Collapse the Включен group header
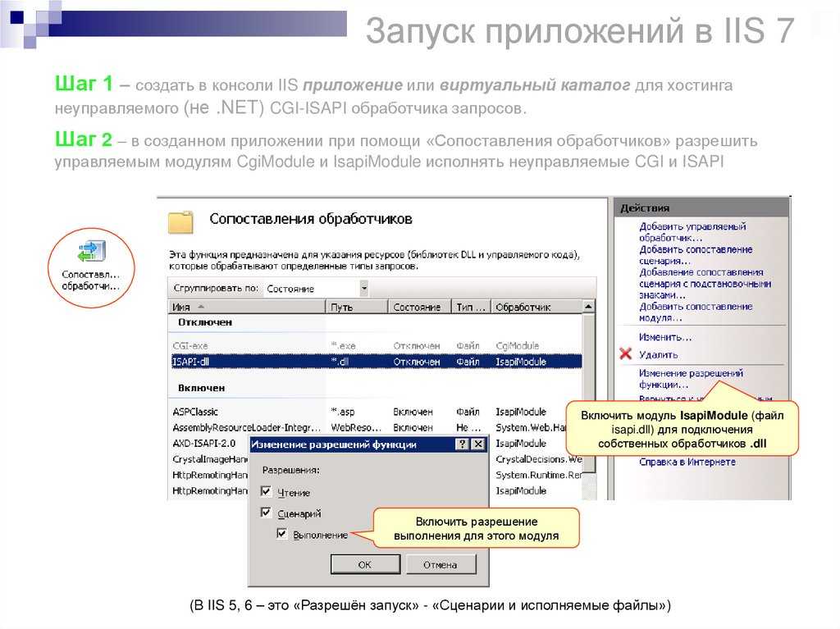 (202, 387)
